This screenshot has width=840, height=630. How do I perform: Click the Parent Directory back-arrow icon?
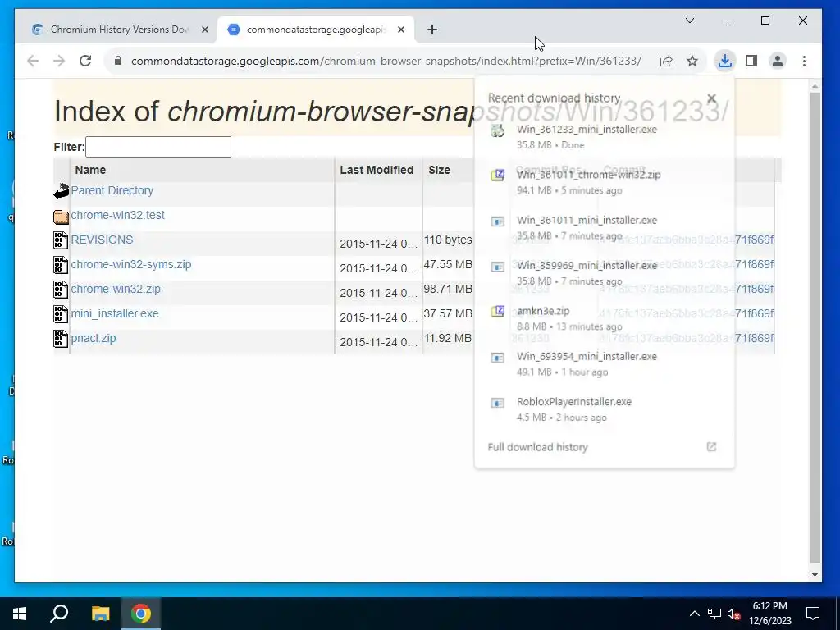61,190
